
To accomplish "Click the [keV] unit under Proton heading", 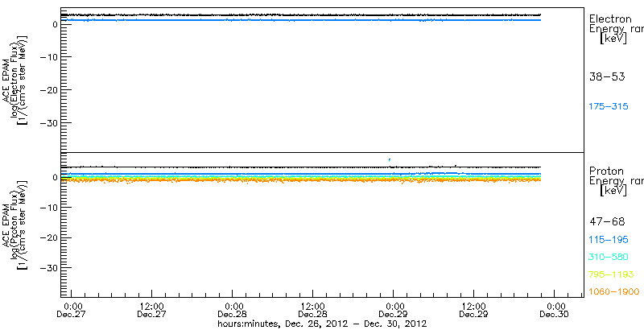I will pyautogui.click(x=613, y=191).
